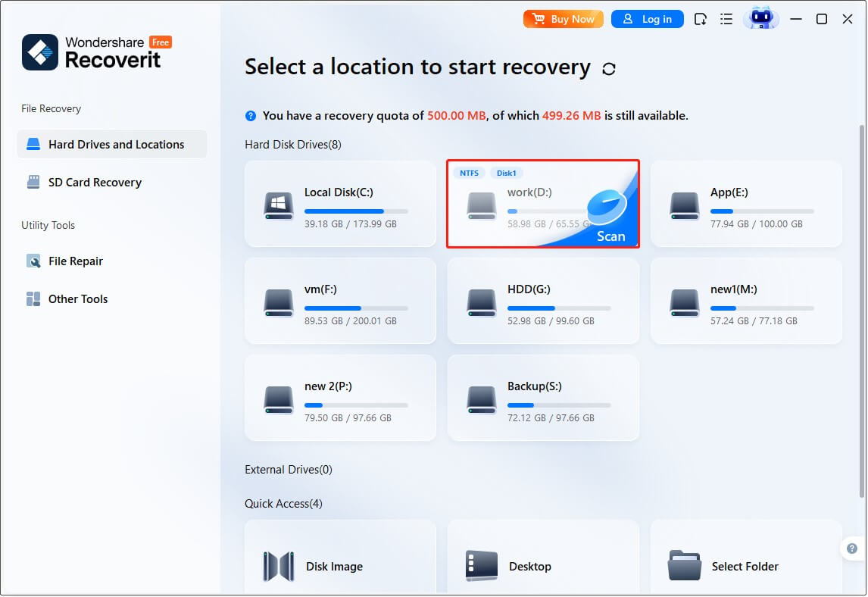Click 57.24 GB / 77.18 GB size text
The image size is (868, 597).
(754, 320)
